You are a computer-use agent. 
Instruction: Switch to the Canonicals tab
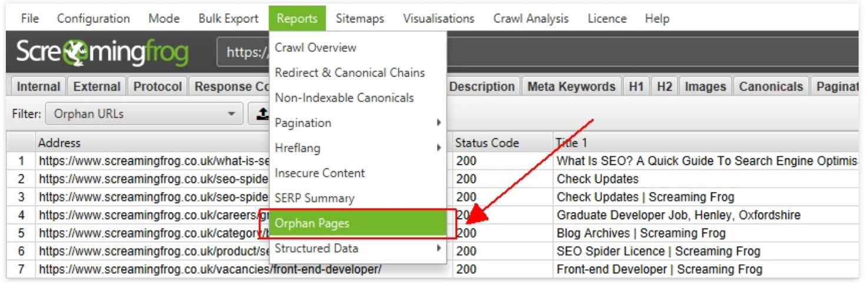click(771, 87)
